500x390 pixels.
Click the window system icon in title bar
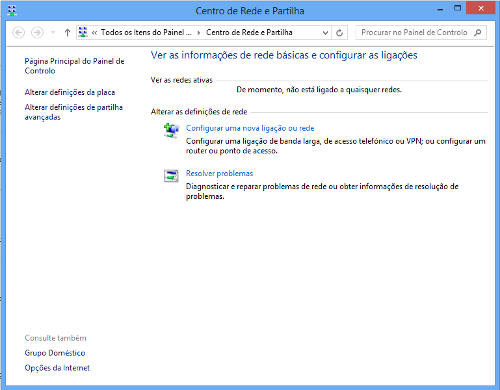pos(12,10)
